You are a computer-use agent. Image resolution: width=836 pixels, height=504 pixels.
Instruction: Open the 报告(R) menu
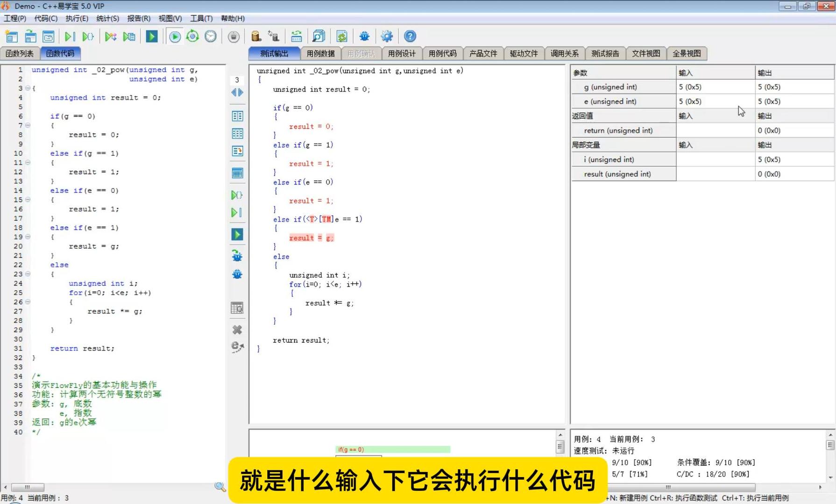139,18
